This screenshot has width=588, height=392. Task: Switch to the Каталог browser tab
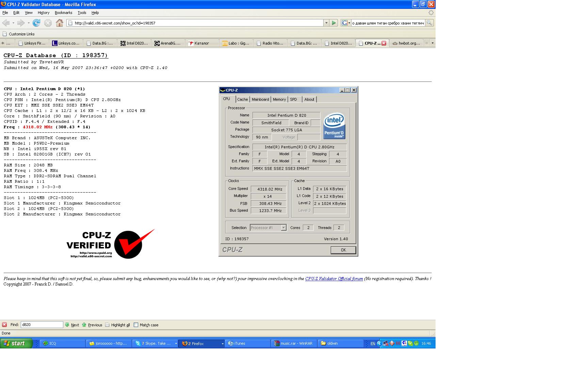coord(202,43)
